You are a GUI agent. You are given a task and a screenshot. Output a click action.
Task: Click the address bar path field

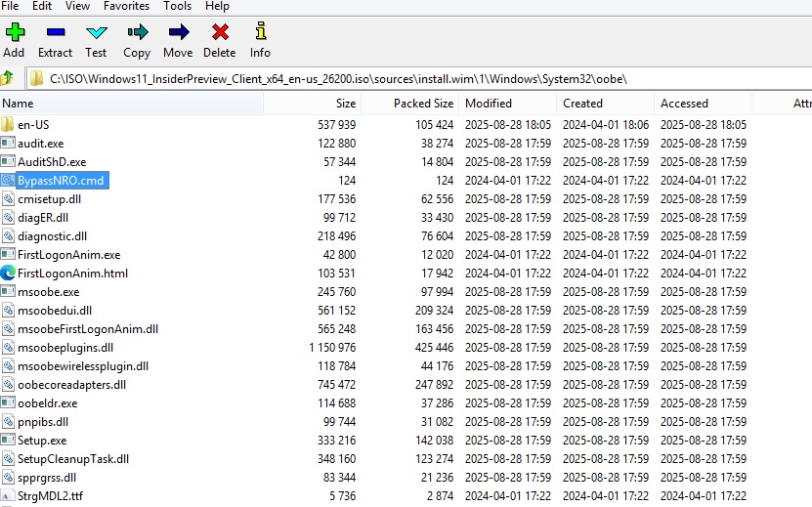point(418,79)
